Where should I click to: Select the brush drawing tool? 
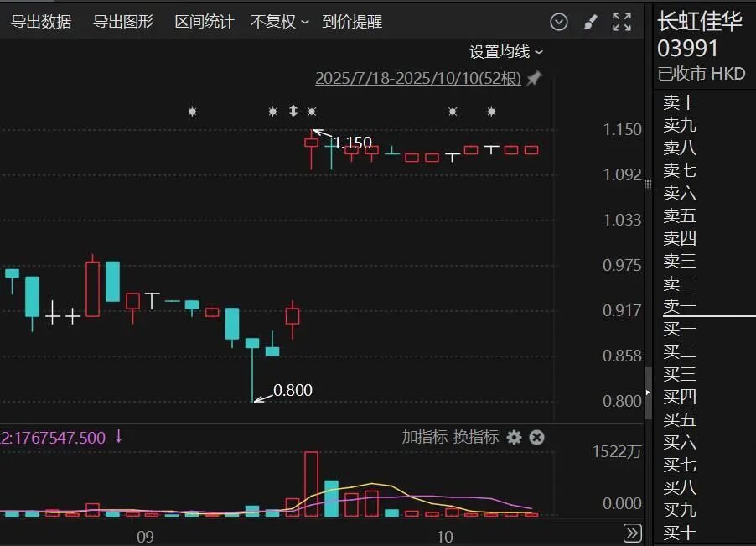(x=590, y=22)
